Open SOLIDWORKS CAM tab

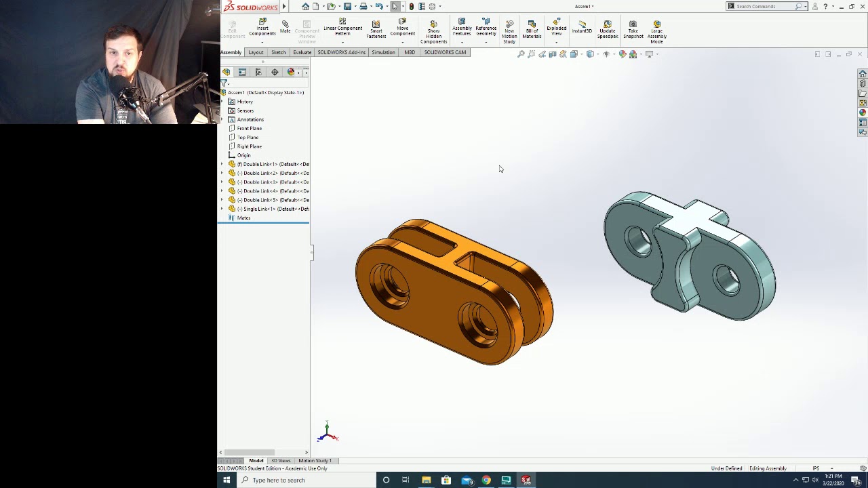click(x=445, y=52)
